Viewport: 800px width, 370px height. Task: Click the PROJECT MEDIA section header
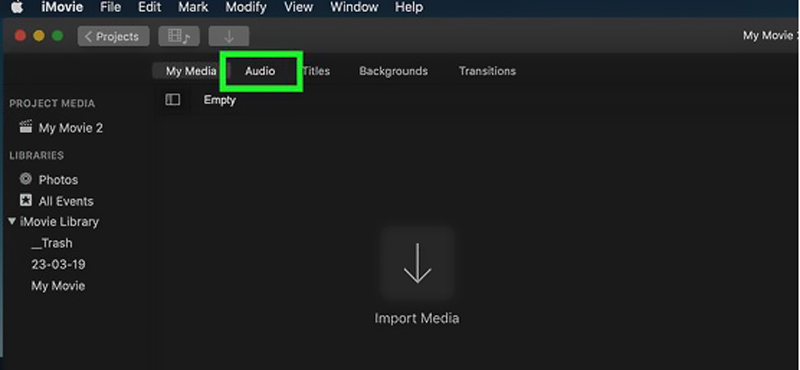click(x=52, y=103)
